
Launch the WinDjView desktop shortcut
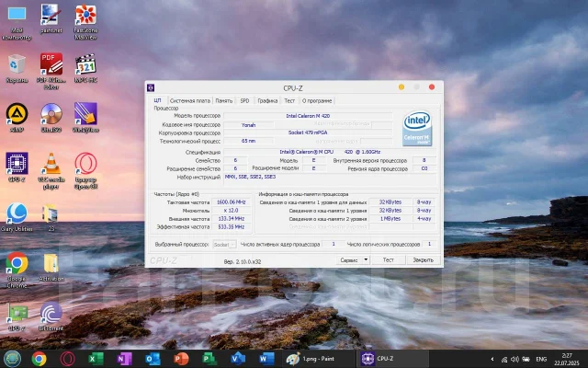(x=85, y=118)
